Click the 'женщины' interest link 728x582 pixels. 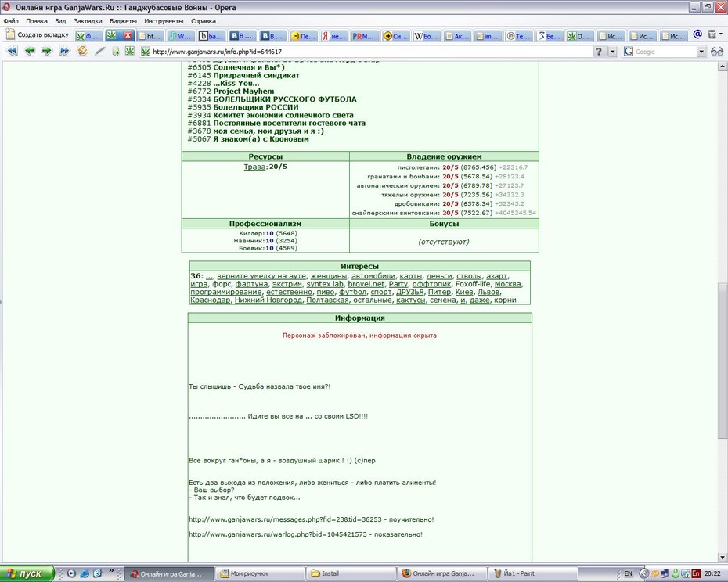pyautogui.click(x=328, y=276)
